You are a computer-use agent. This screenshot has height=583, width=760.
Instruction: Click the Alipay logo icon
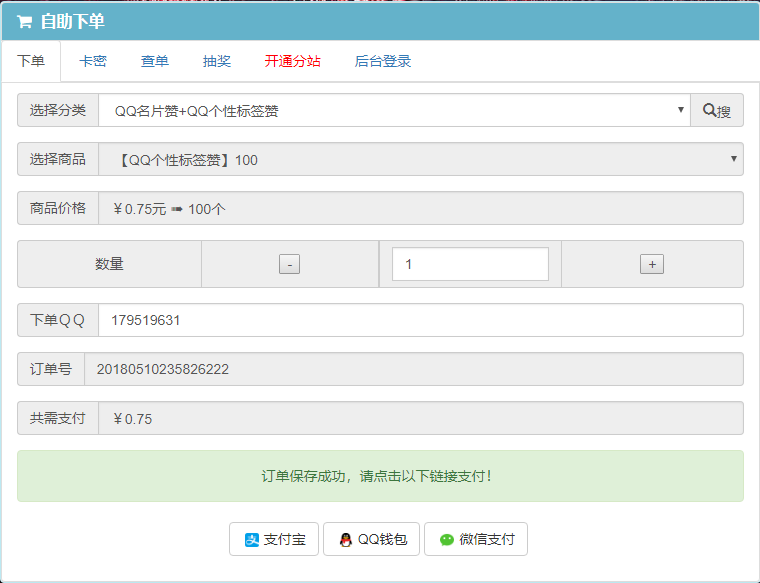point(252,539)
